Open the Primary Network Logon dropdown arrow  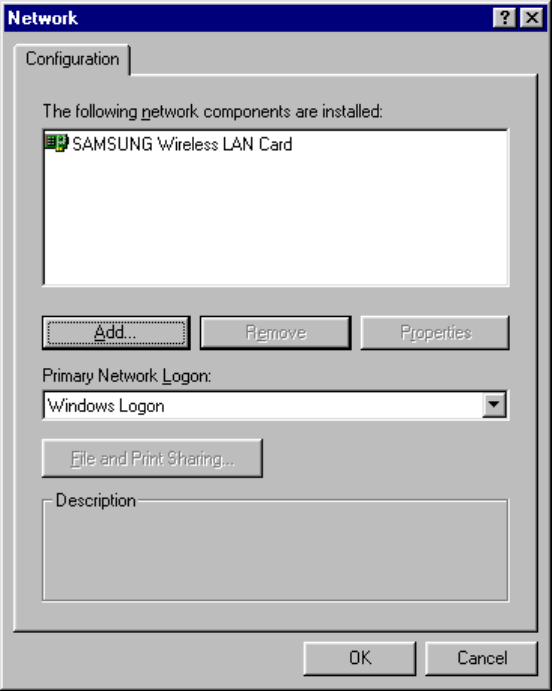[x=494, y=404]
